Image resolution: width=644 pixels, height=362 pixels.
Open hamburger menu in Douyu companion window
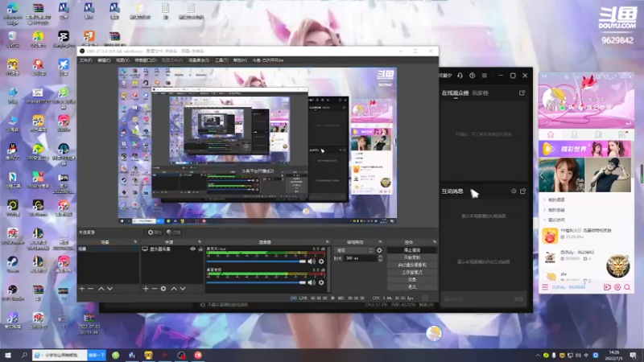[x=485, y=76]
